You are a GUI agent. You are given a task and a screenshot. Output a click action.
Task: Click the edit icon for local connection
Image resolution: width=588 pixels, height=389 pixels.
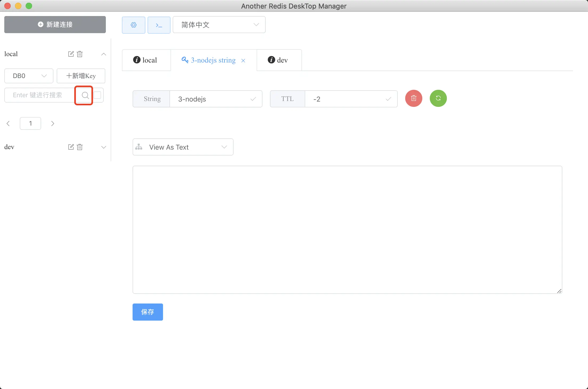click(71, 54)
